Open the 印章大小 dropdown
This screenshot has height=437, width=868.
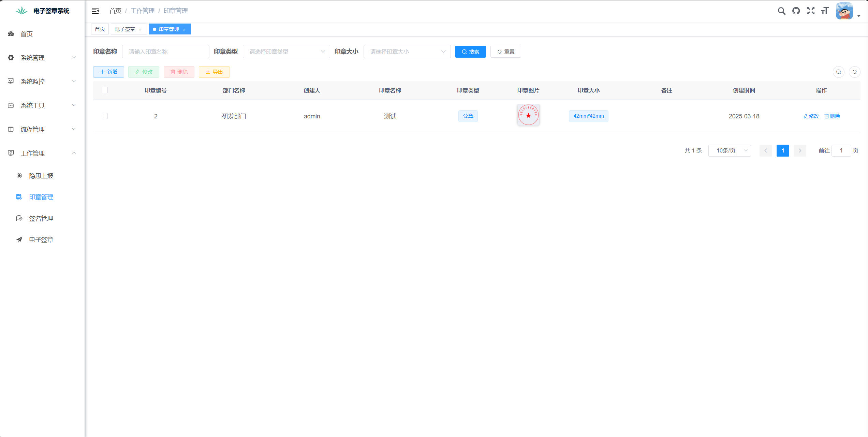click(407, 52)
